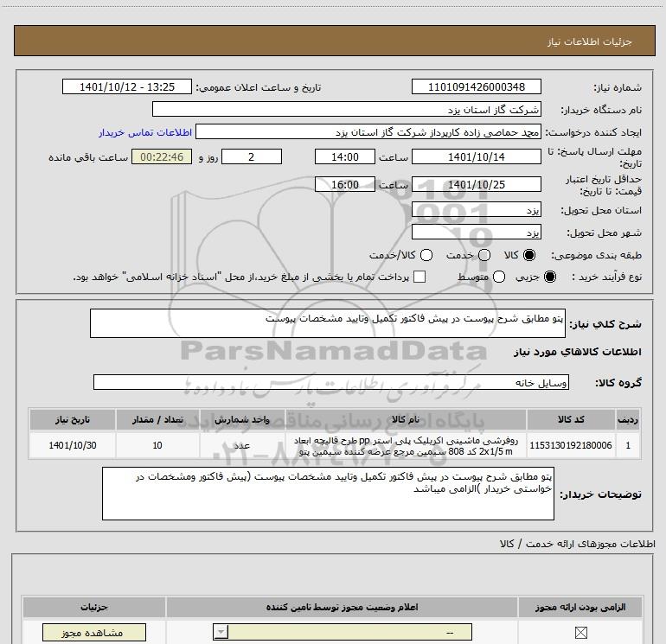Select the کالا/خدمت radio button

point(426,255)
